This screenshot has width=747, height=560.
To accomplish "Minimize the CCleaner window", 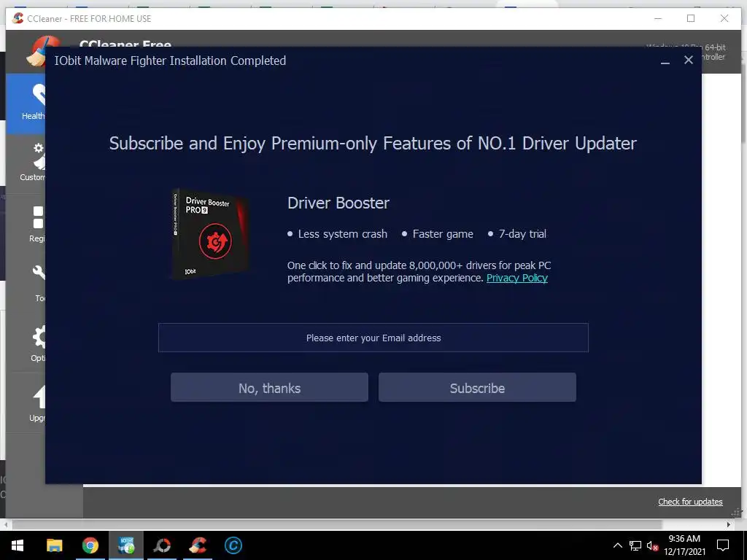I will pyautogui.click(x=658, y=18).
